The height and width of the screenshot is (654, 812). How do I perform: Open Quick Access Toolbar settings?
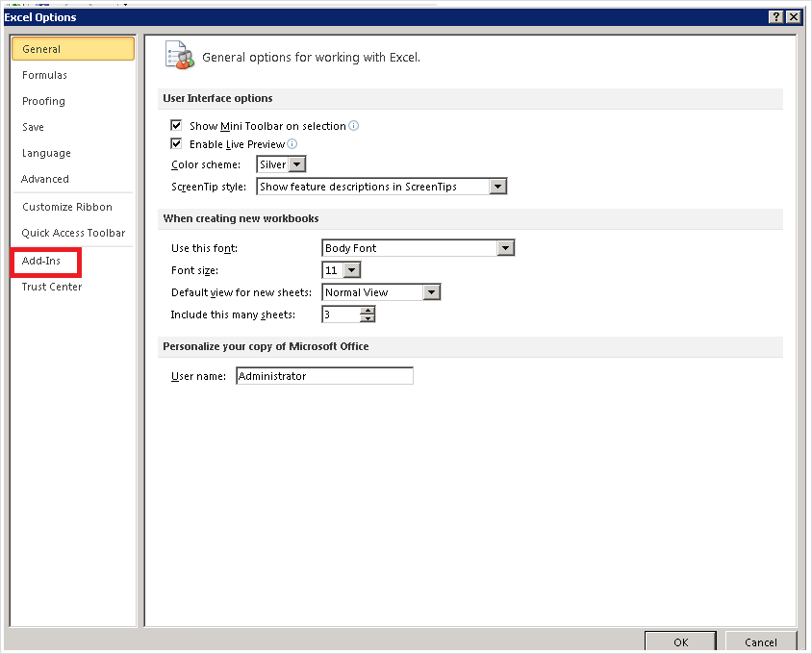pos(73,233)
